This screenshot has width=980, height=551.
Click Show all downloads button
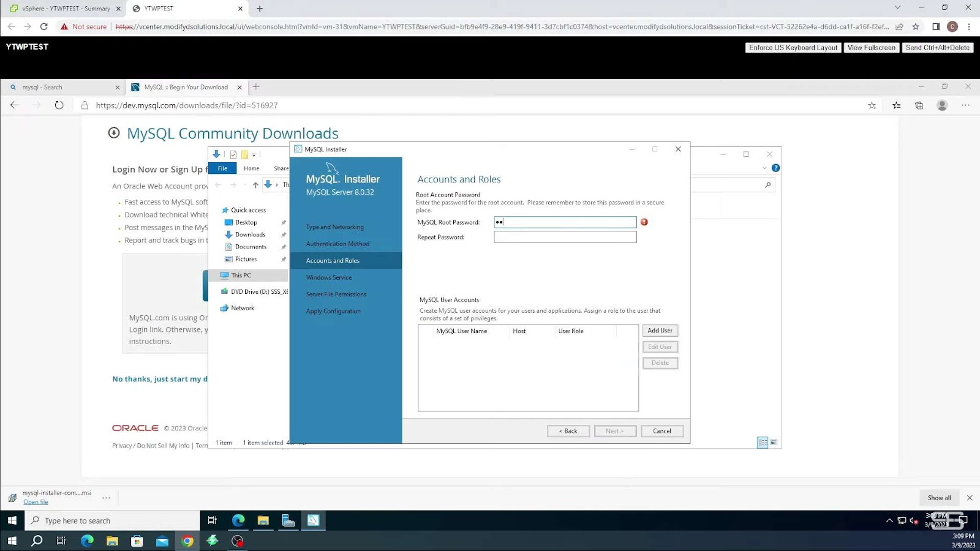tap(939, 498)
